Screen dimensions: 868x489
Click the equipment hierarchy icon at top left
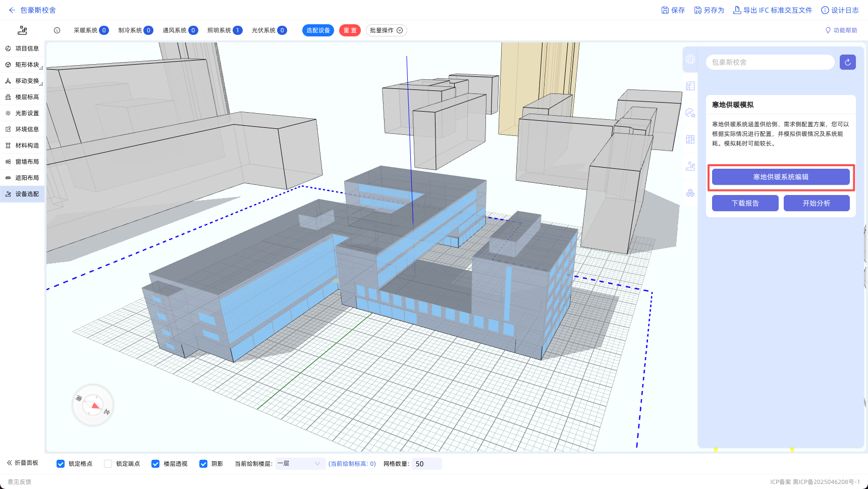tap(22, 30)
